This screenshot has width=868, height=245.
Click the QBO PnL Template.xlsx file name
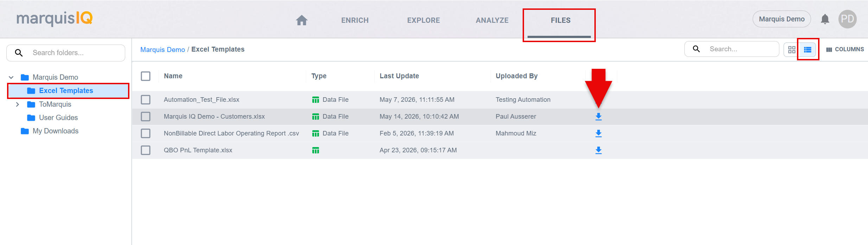tap(198, 150)
